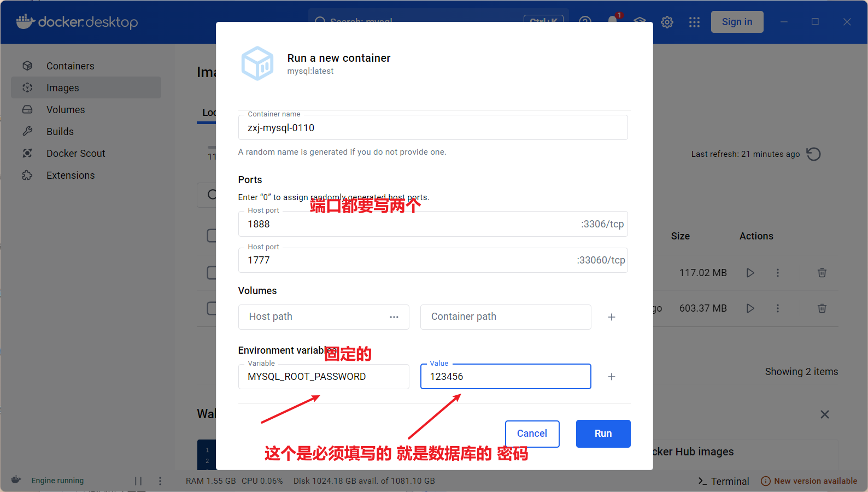Viewport: 868px width, 492px height.
Task: Delete the 603.37 MB image
Action: [822, 308]
